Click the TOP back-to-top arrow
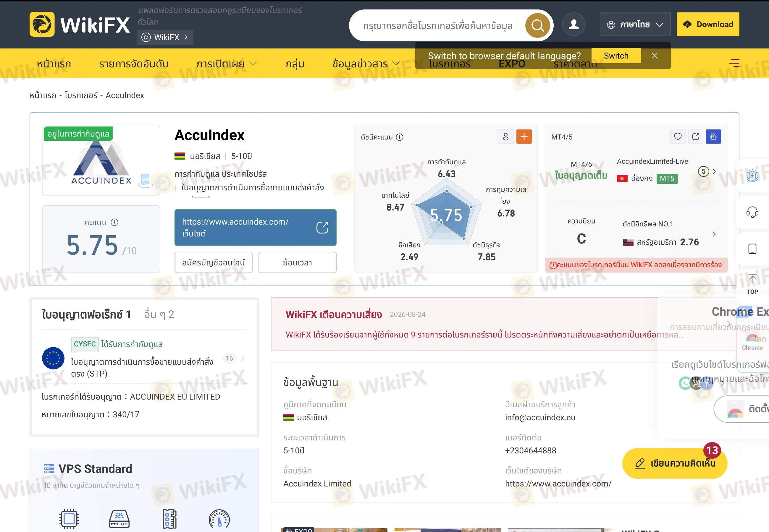 (x=752, y=284)
